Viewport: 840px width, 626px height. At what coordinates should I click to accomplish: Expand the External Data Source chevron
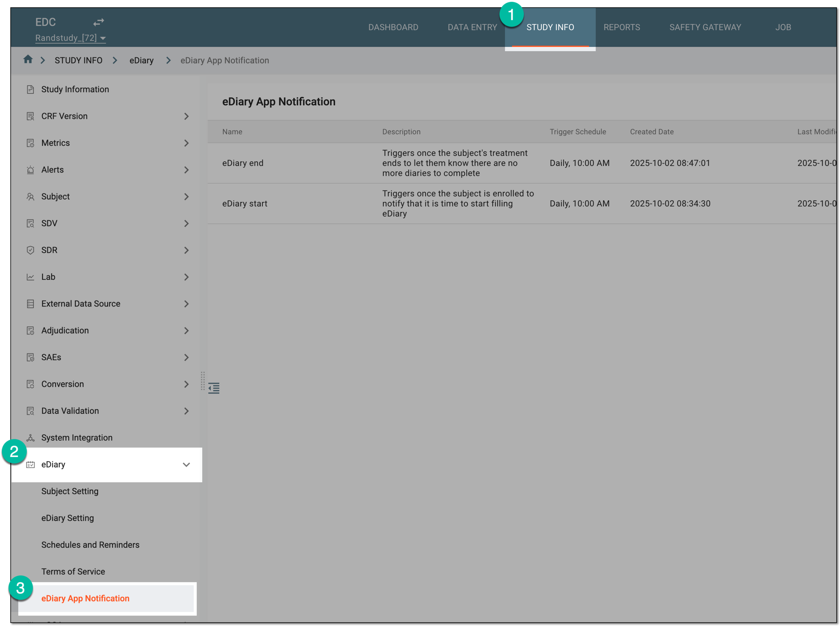coord(186,304)
